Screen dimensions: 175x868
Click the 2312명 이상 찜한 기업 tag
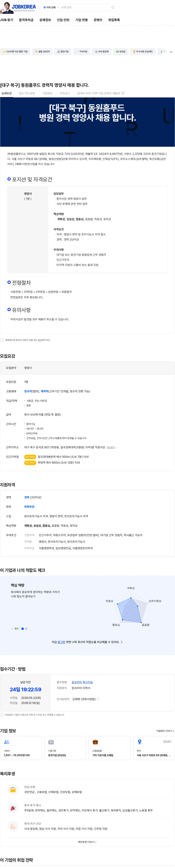(15, 52)
